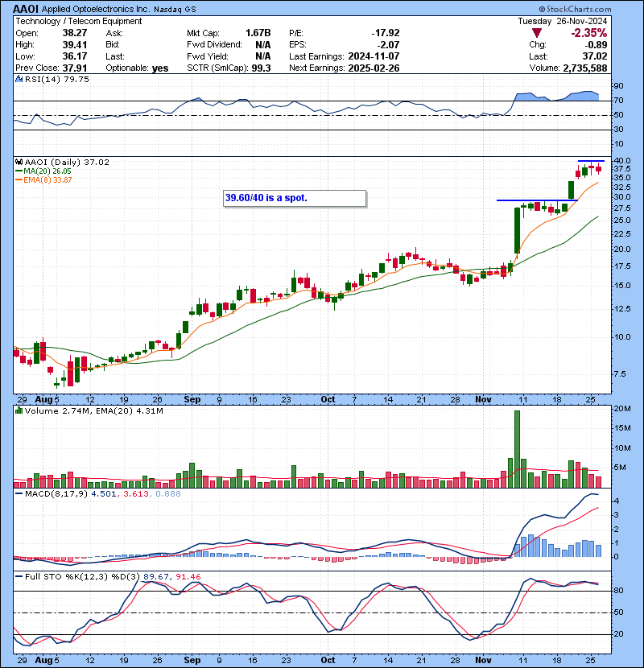Click the Open value 38.27
Screen dimensions: 644x668
[75, 33]
